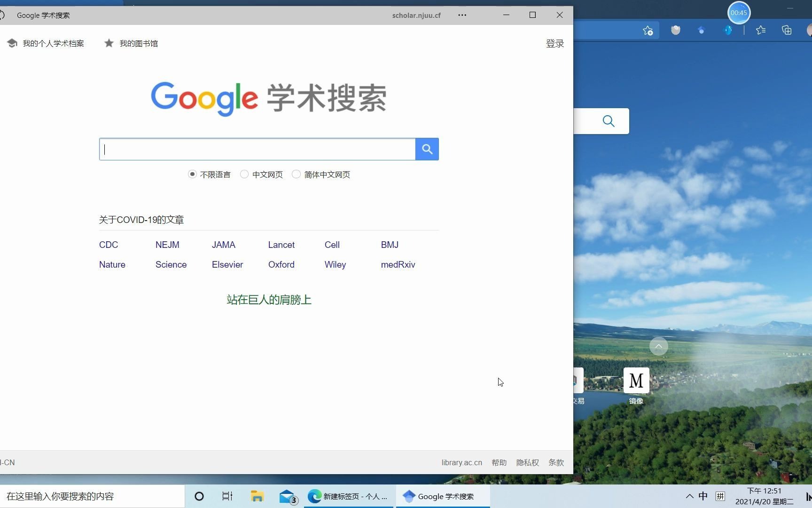Image resolution: width=812 pixels, height=508 pixels.
Task: Open the graduation cap profile icon
Action: (12, 43)
